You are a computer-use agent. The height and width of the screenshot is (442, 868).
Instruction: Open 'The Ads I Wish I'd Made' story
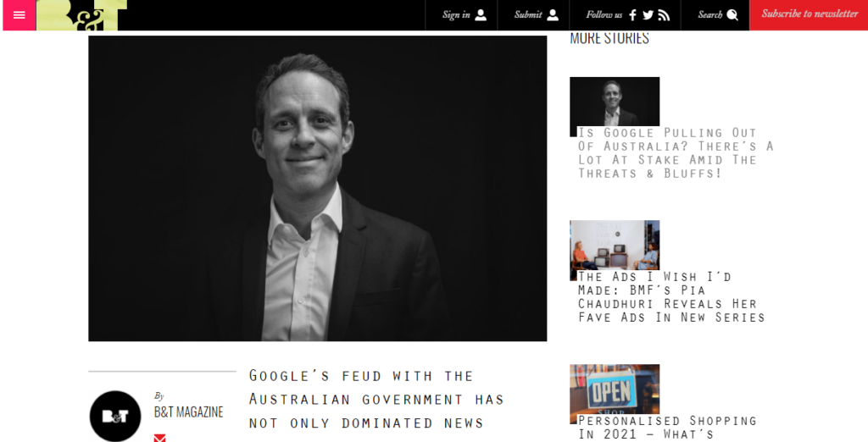[x=671, y=296]
